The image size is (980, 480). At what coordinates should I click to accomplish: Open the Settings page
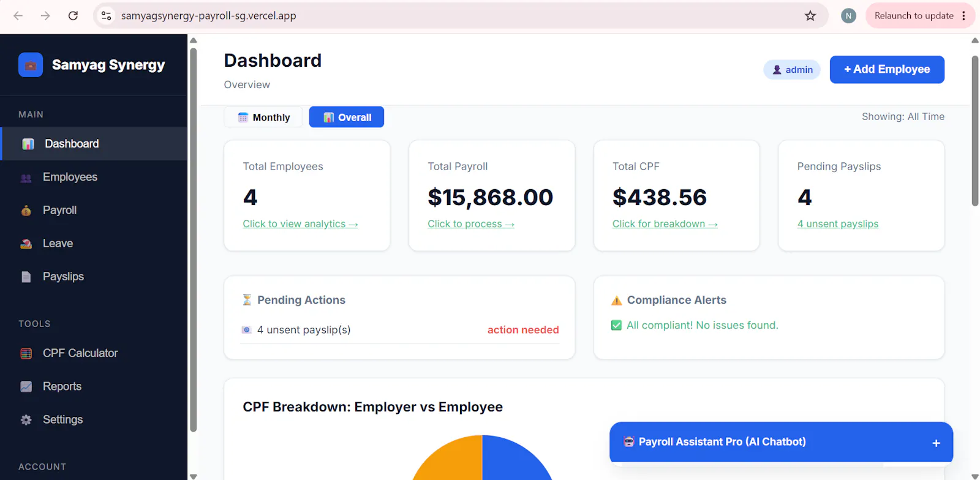[x=94, y=419]
